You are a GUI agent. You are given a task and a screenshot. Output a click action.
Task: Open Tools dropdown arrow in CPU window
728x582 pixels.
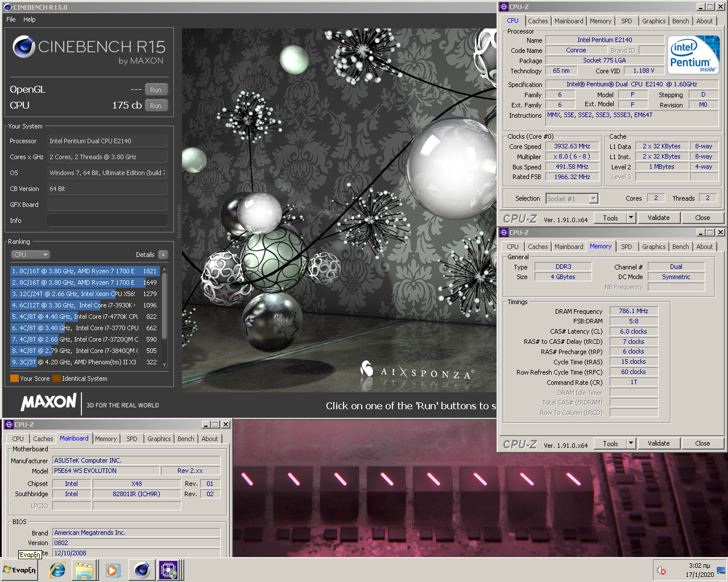pyautogui.click(x=631, y=218)
